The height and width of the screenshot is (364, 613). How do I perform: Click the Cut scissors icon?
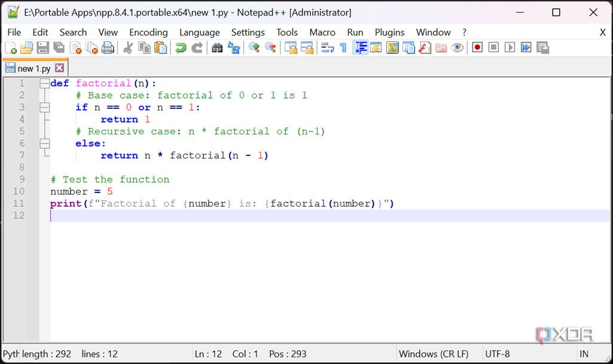pos(128,48)
